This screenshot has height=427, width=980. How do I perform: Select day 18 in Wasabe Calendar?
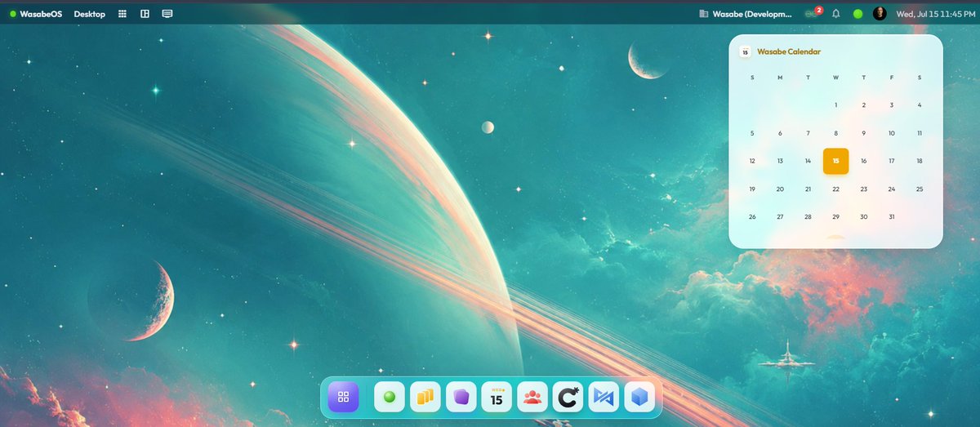(920, 161)
